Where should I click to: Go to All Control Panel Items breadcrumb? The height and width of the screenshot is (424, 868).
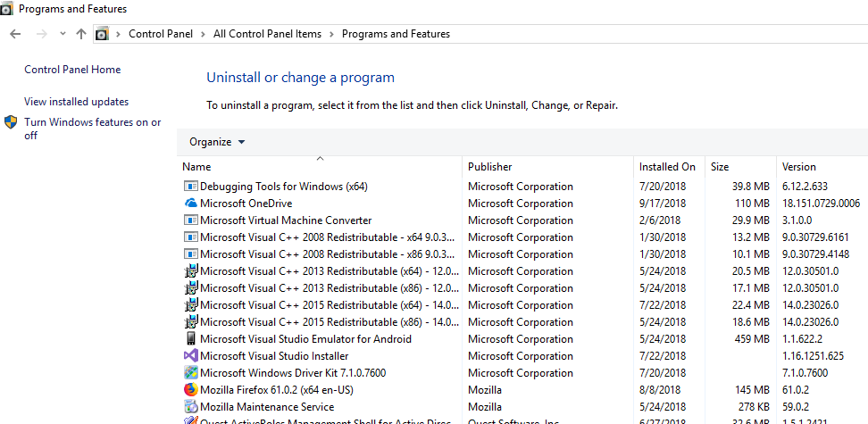pyautogui.click(x=267, y=34)
